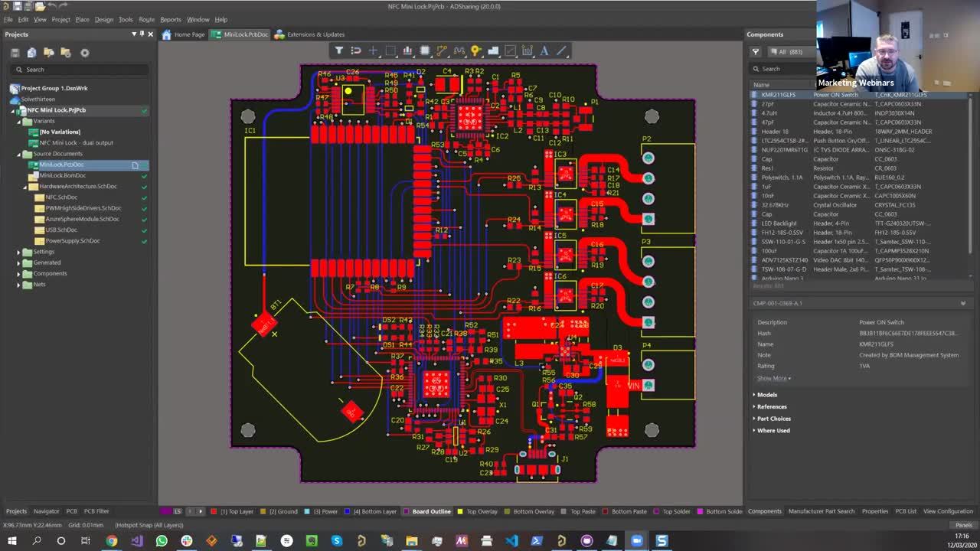Click the Place Line tool icon
This screenshot has width=980, height=551.
click(x=561, y=51)
